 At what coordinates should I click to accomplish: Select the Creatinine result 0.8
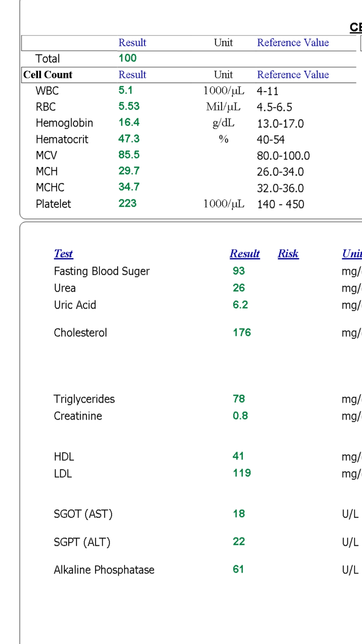[x=240, y=416]
